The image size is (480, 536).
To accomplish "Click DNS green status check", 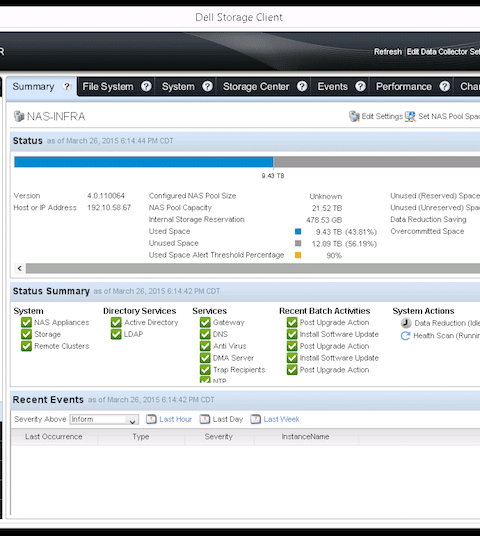I will (x=205, y=334).
